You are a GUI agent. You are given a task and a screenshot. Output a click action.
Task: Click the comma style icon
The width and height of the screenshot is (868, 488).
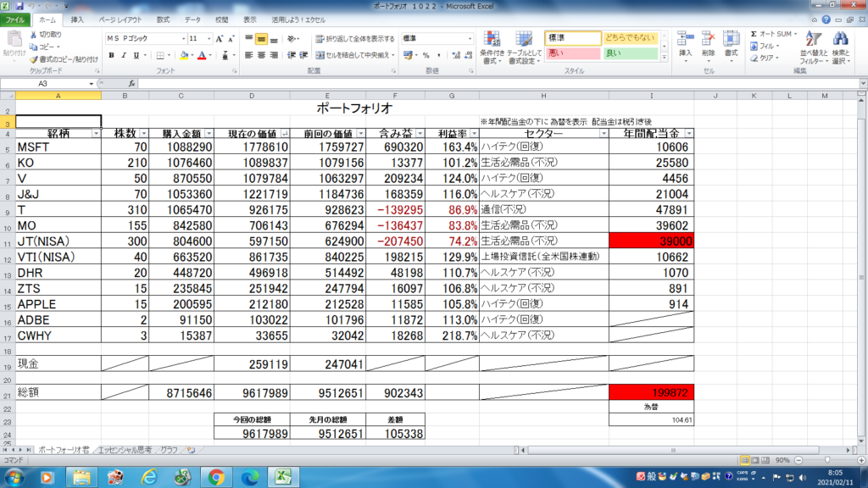point(438,55)
